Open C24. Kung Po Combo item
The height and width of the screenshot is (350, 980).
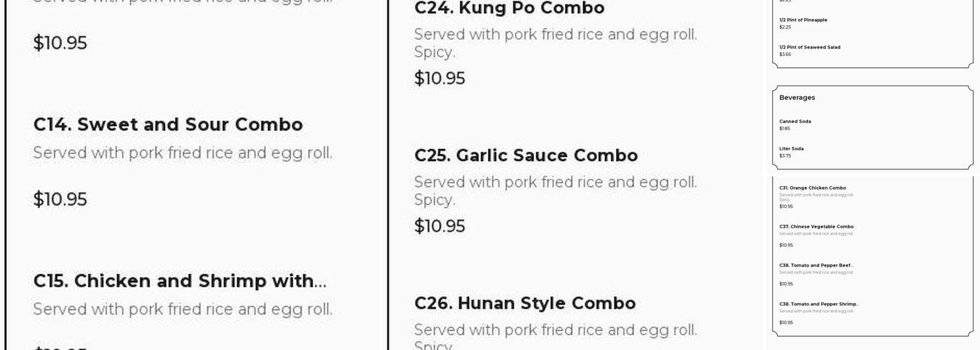[509, 9]
